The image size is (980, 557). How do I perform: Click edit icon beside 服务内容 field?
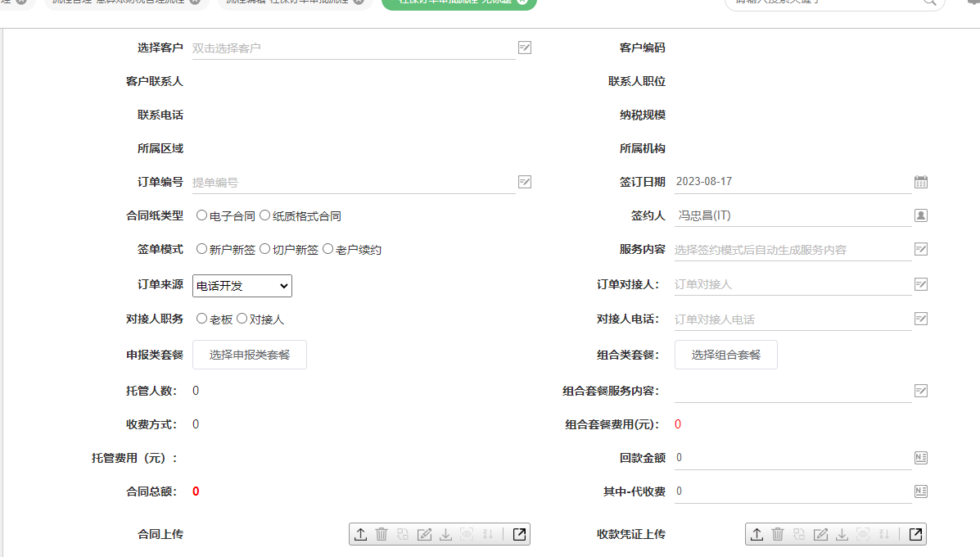click(x=920, y=250)
